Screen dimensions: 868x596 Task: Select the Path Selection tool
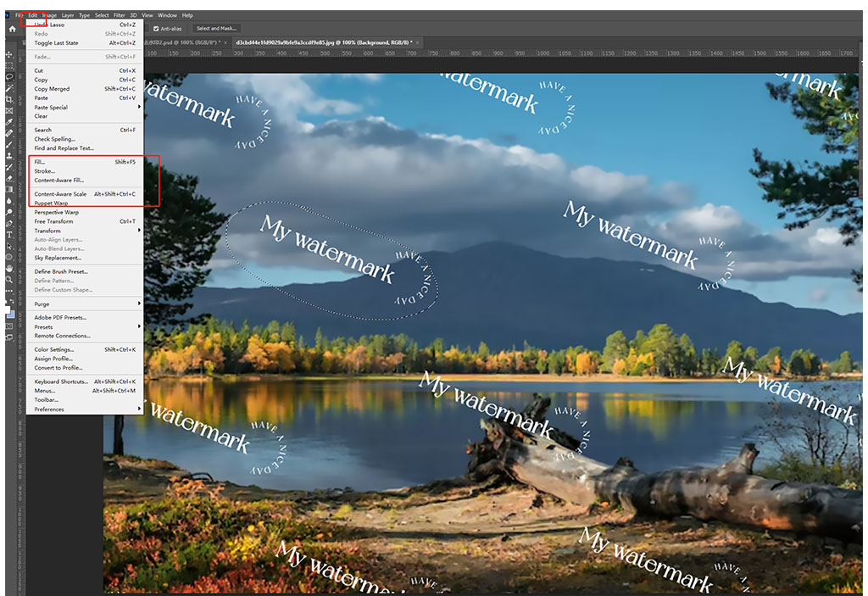pyautogui.click(x=9, y=246)
